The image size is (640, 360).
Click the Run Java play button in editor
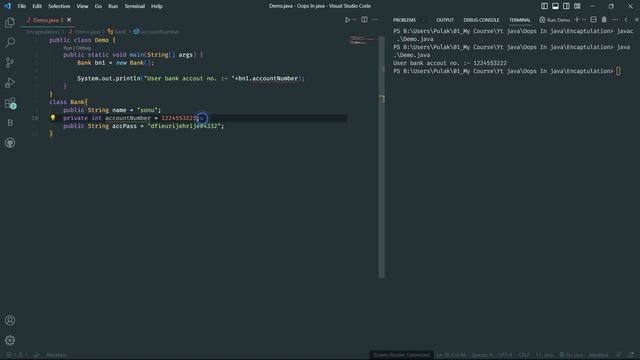pos(347,20)
